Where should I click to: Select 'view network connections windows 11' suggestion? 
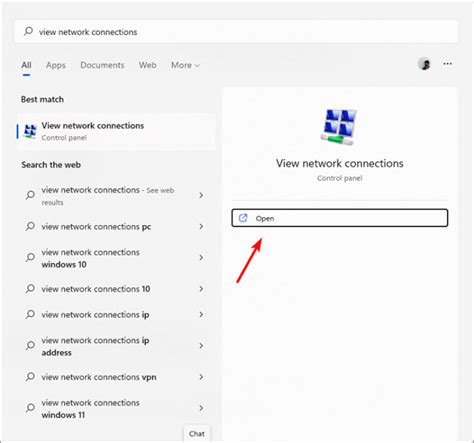(x=116, y=408)
